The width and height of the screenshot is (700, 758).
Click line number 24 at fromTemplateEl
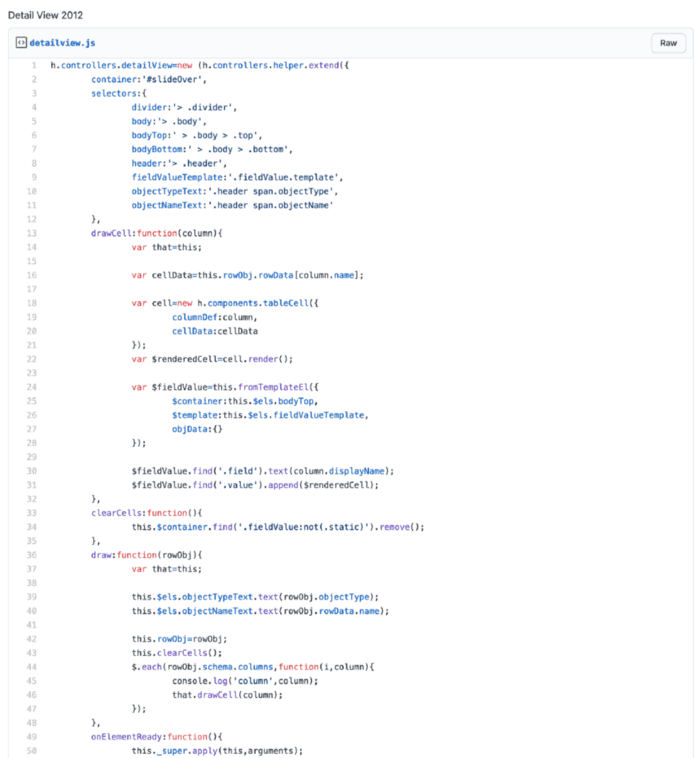[32, 387]
